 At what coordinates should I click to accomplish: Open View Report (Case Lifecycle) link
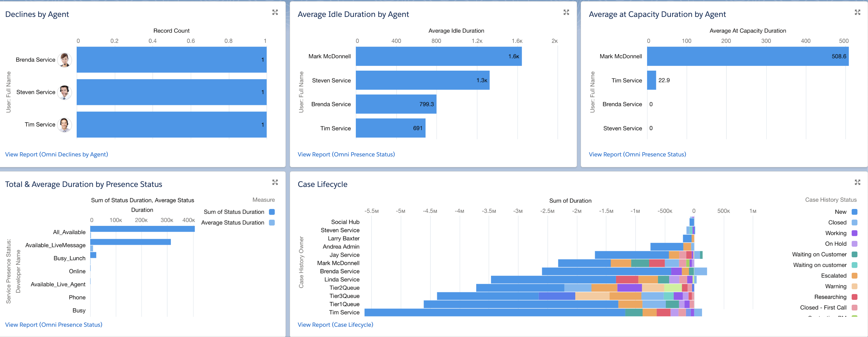click(335, 325)
